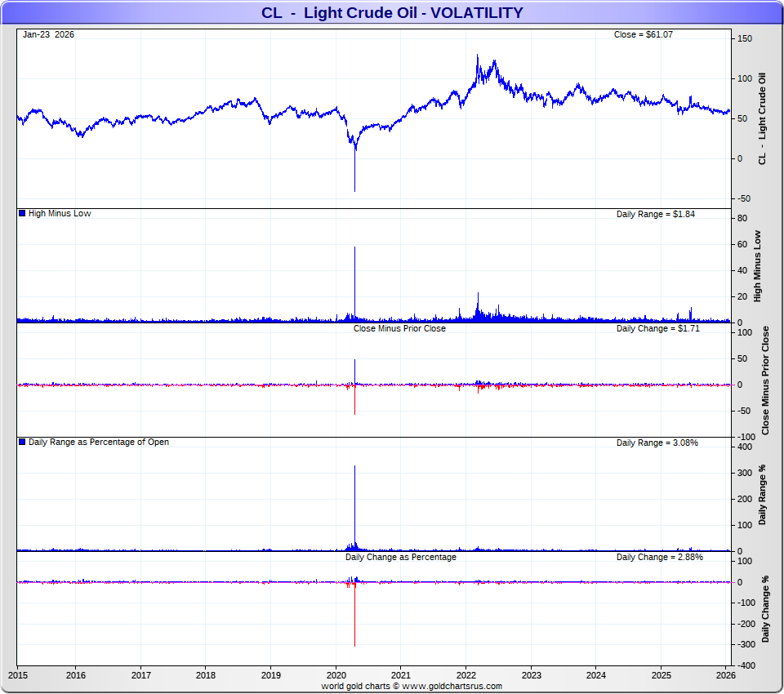Click the rotated CL - Light Crude Oil axis title

point(764,119)
